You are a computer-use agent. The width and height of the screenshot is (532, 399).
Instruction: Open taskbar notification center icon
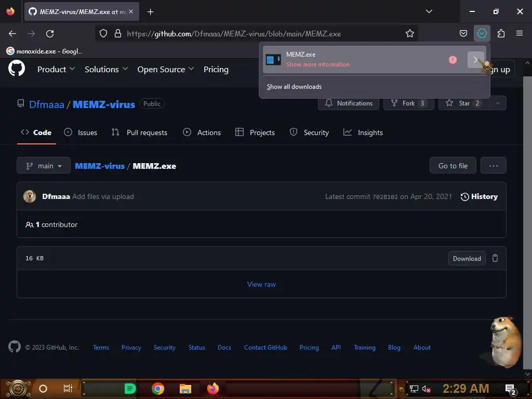tap(510, 389)
